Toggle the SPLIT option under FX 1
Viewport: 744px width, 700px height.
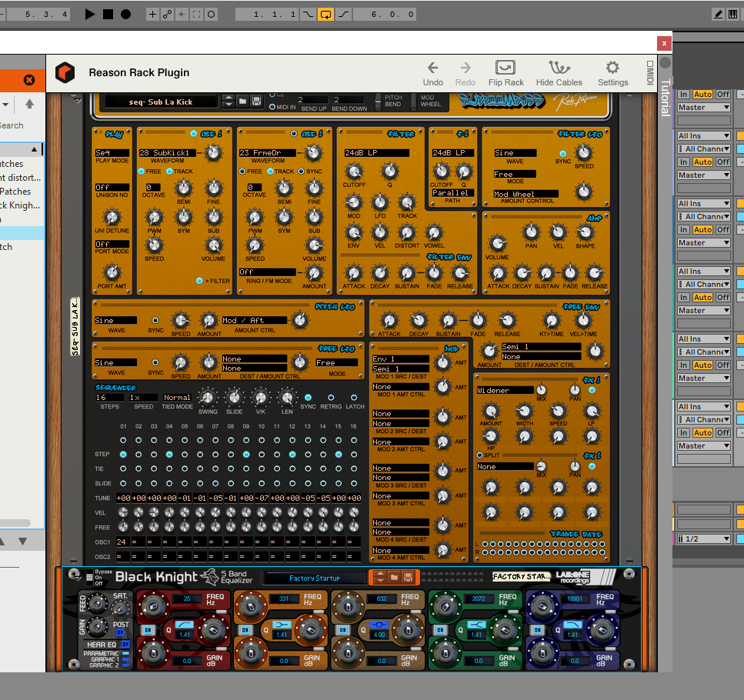(x=479, y=455)
